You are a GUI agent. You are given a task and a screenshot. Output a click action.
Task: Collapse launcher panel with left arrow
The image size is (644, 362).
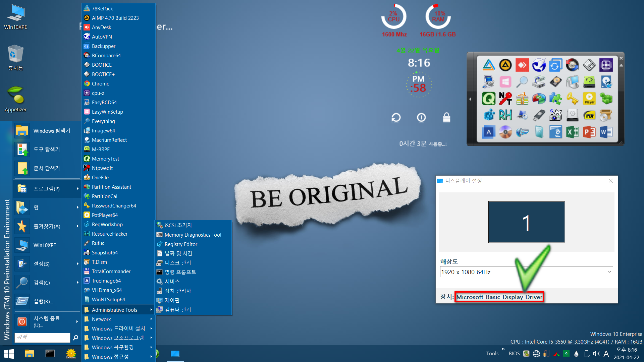470,99
